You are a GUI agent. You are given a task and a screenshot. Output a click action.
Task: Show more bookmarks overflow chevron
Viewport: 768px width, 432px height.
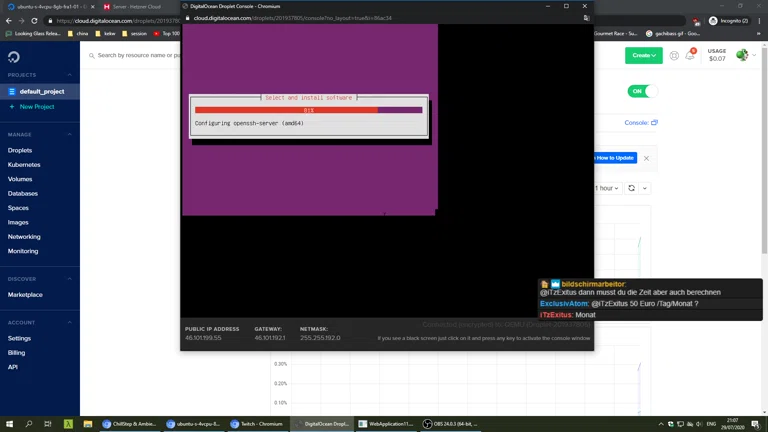[759, 33]
